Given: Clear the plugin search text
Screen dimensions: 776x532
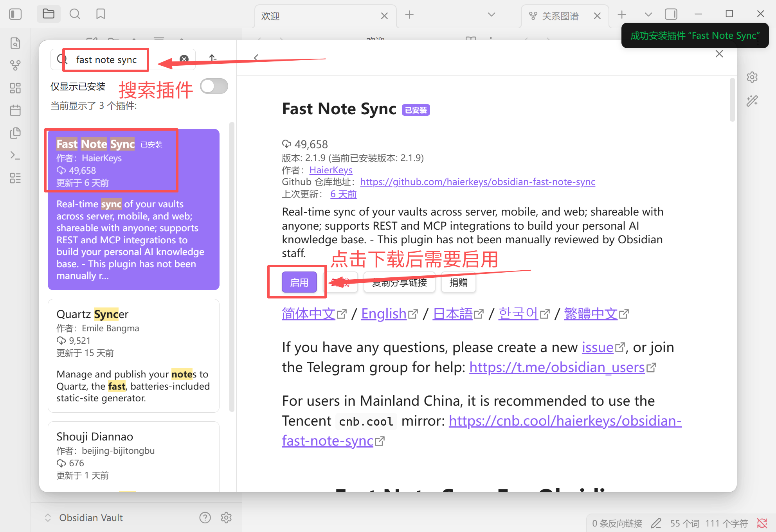Looking at the screenshot, I should pyautogui.click(x=184, y=59).
